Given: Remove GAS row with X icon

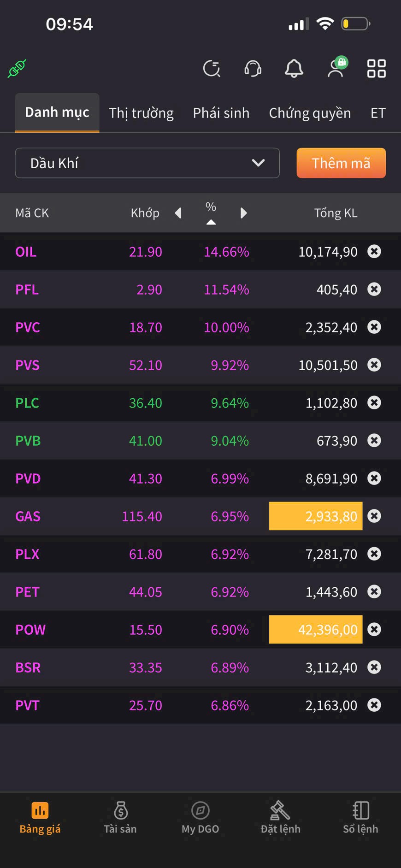Looking at the screenshot, I should [374, 516].
